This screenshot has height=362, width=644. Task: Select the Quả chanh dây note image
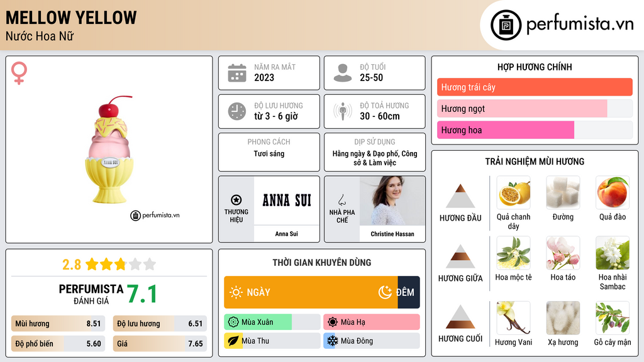513,192
